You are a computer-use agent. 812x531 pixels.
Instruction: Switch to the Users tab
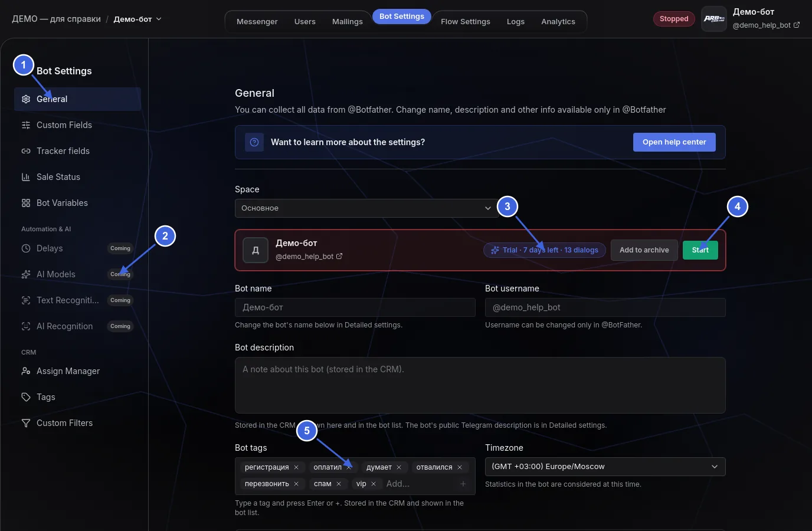click(x=305, y=22)
